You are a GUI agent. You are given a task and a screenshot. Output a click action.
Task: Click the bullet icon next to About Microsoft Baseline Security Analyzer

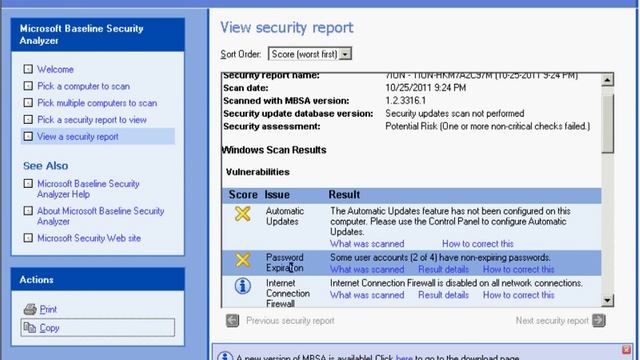28,211
